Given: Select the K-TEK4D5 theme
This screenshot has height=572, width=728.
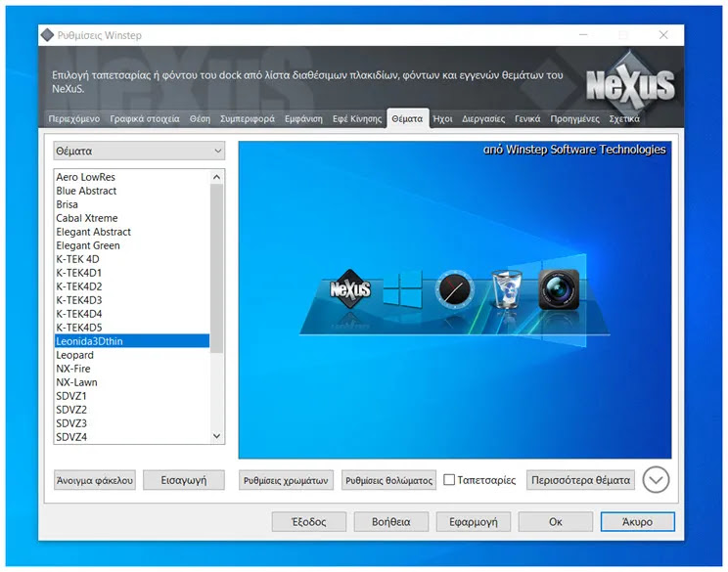Looking at the screenshot, I should (132, 328).
